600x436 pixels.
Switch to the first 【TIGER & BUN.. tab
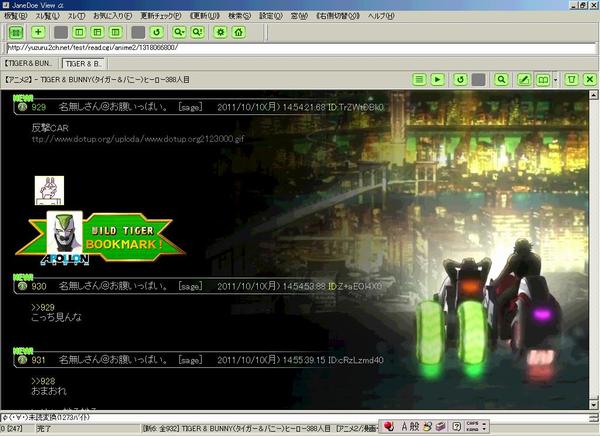29,64
